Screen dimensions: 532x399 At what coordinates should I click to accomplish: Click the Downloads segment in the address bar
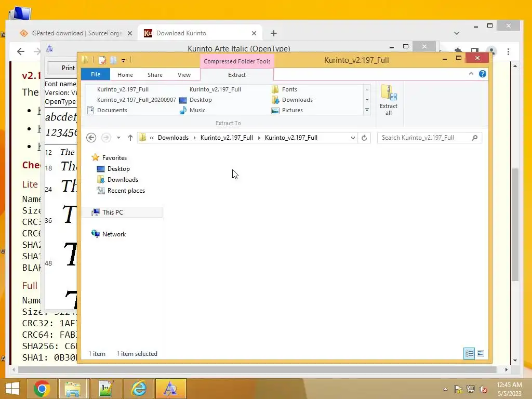pos(173,137)
